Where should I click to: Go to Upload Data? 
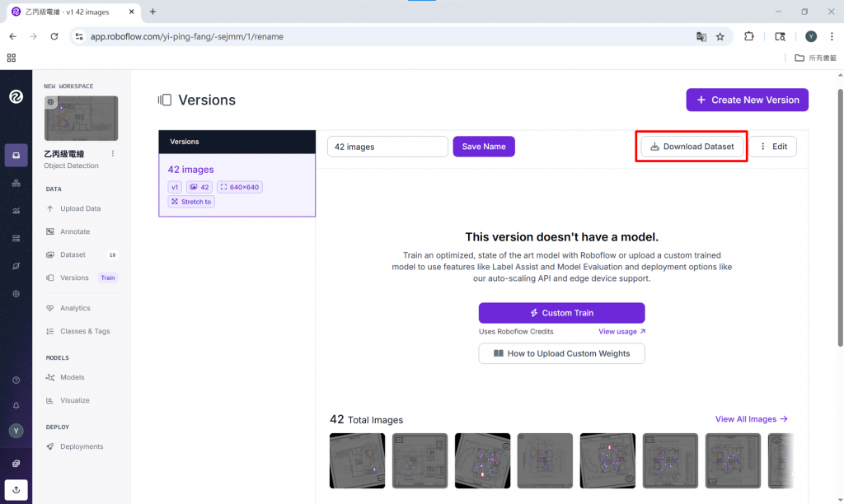(80, 208)
